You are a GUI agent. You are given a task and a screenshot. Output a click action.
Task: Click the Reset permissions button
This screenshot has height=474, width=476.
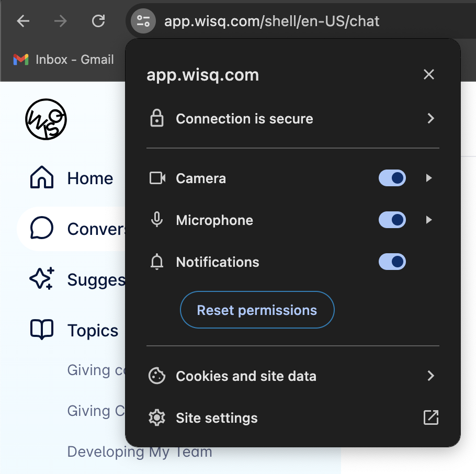click(x=257, y=310)
